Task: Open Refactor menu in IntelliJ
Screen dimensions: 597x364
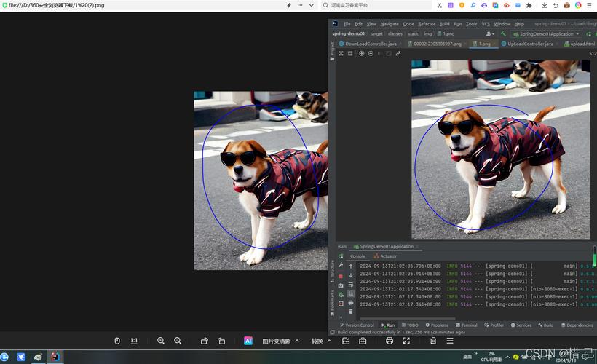Action: [x=427, y=24]
